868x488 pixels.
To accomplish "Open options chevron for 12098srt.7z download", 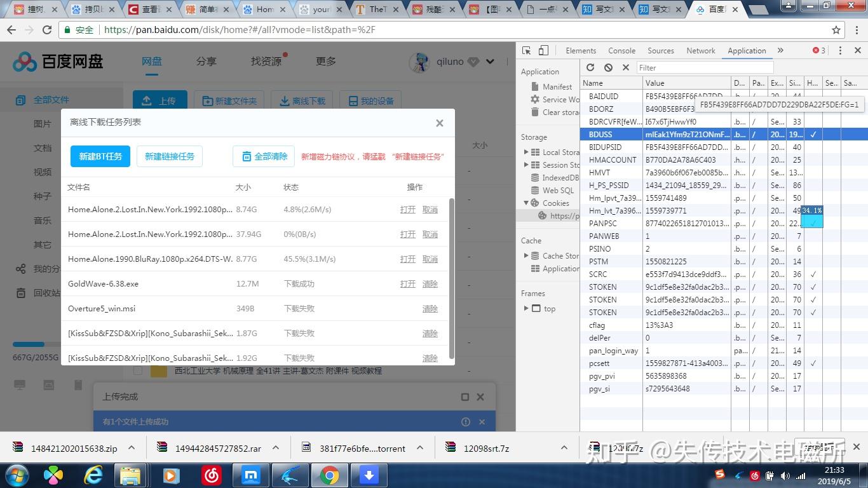I will click(x=564, y=448).
